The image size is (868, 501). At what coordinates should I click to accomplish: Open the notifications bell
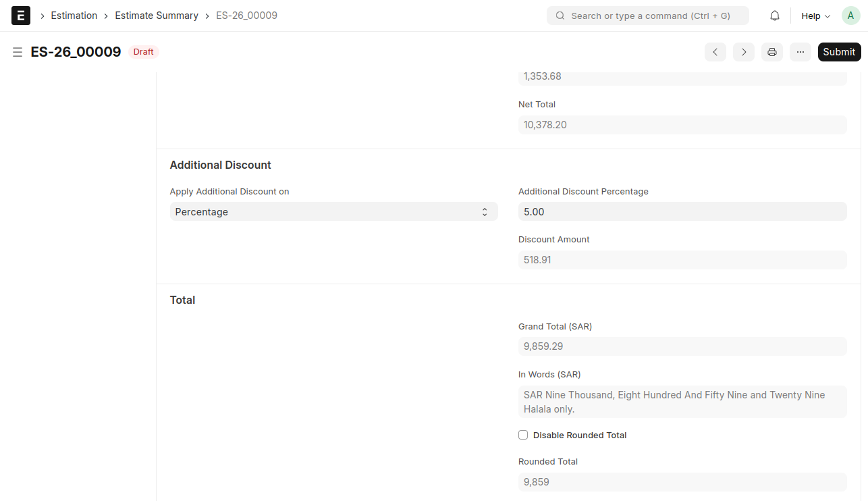pos(775,16)
